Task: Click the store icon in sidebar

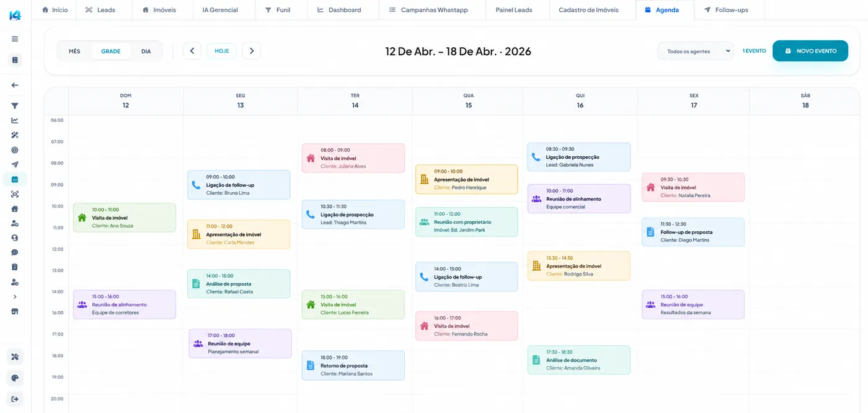Action: pyautogui.click(x=15, y=311)
